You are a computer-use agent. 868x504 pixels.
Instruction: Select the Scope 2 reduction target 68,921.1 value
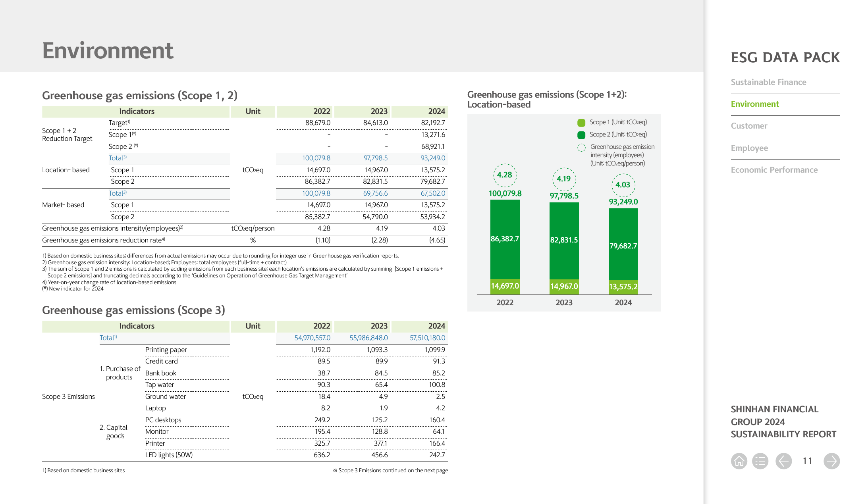433,147
